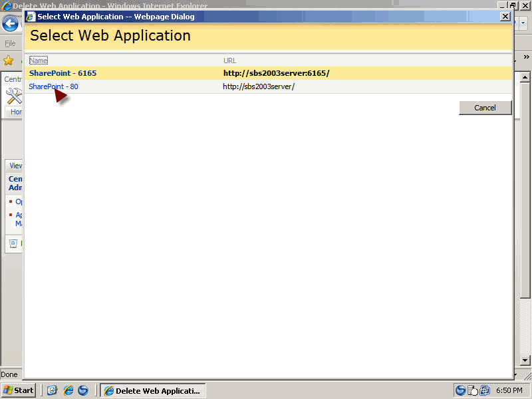Click the Cancel button in the dialog
Screen dimensions: 532x399
pos(485,108)
